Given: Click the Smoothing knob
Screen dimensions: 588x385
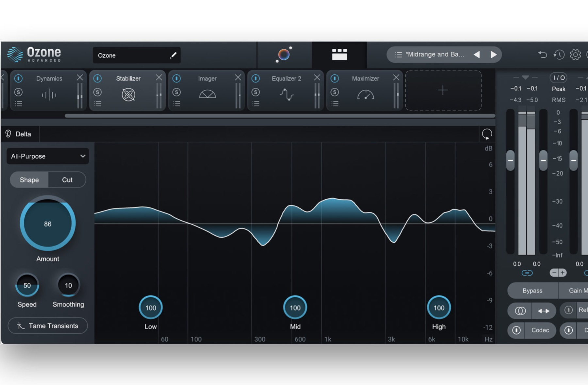Looking at the screenshot, I should [68, 285].
